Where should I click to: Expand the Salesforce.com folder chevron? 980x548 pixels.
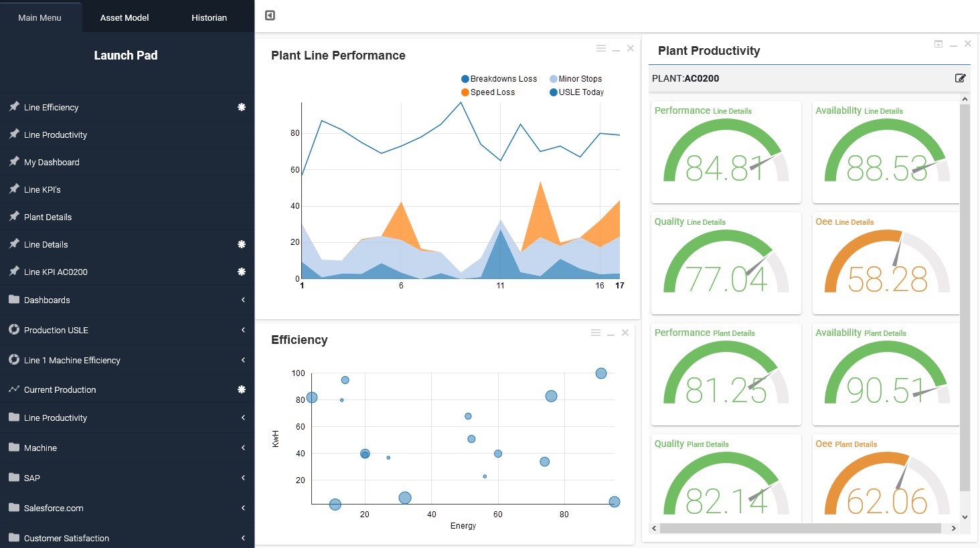[243, 508]
